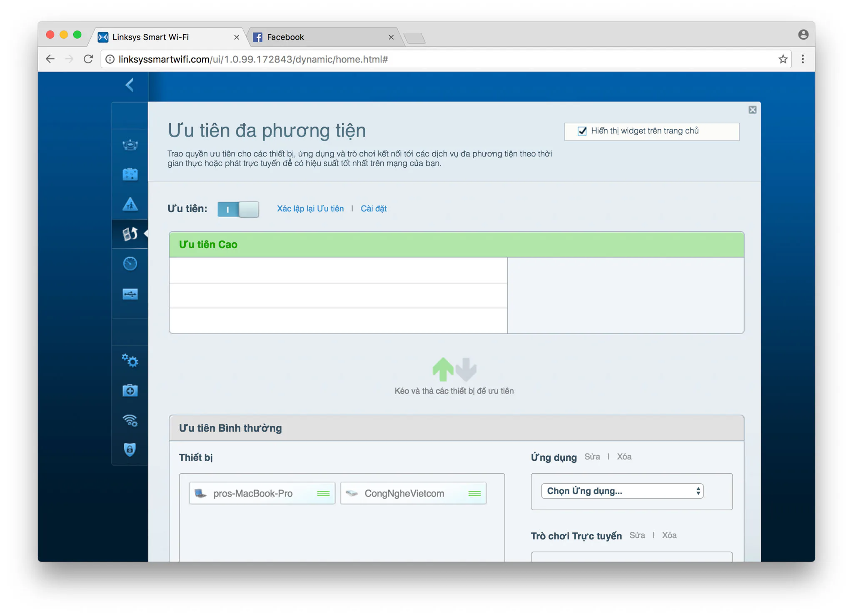The height and width of the screenshot is (616, 853).
Task: Open the Network Map router icon
Action: (130, 144)
